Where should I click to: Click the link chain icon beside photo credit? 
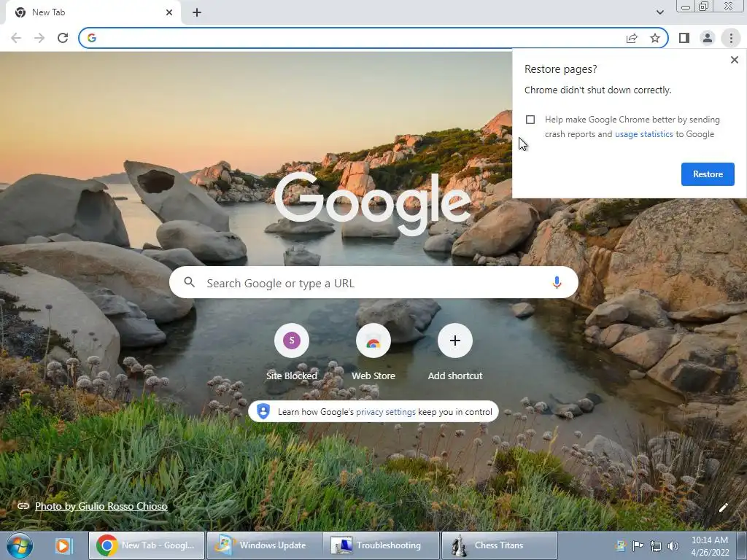point(23,506)
